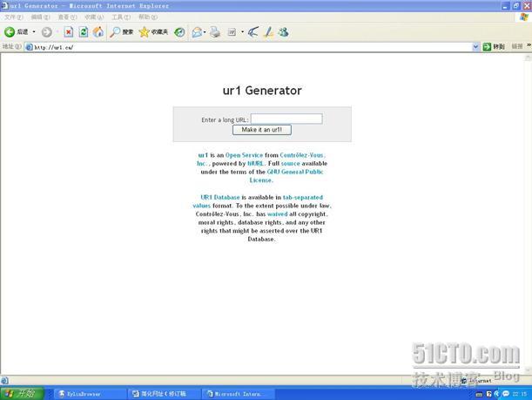Click the vertical scrollbar up arrow

click(x=528, y=58)
